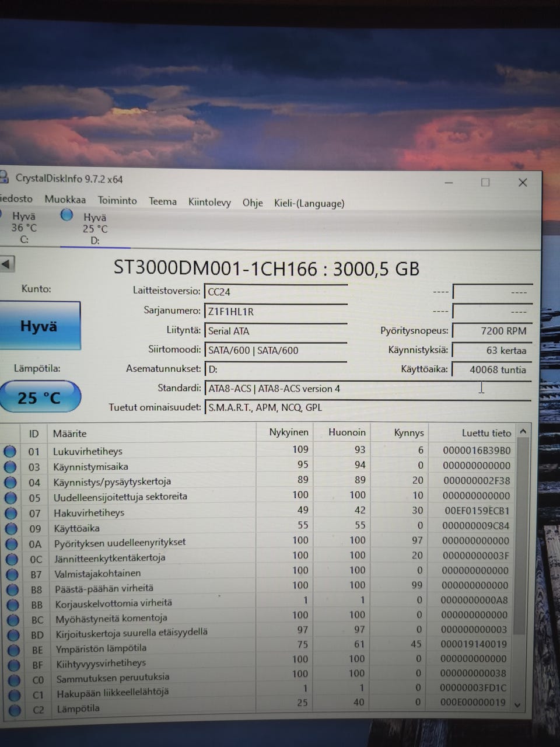Click status orb for Ympäristön lämpötila row
The width and height of the screenshot is (560, 747).
point(13,650)
